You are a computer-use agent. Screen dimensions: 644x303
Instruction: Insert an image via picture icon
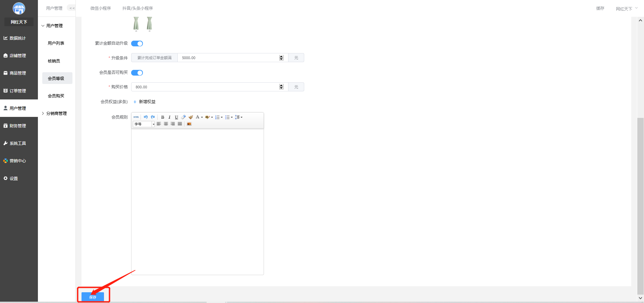[189, 124]
